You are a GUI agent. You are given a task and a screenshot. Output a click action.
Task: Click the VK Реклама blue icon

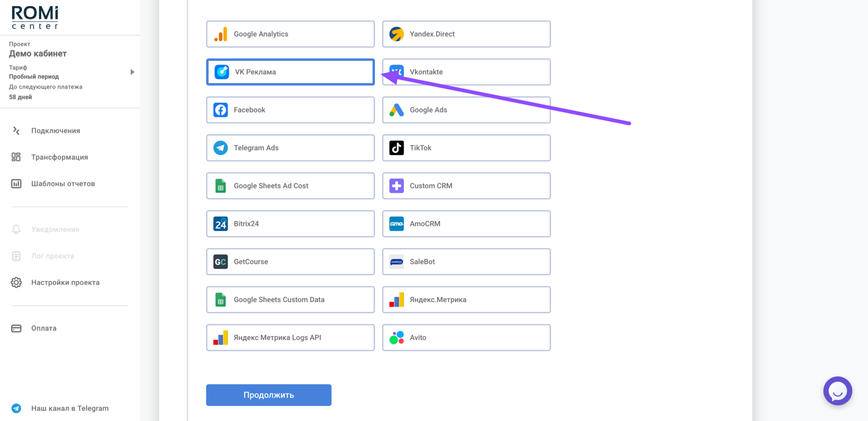pos(222,72)
